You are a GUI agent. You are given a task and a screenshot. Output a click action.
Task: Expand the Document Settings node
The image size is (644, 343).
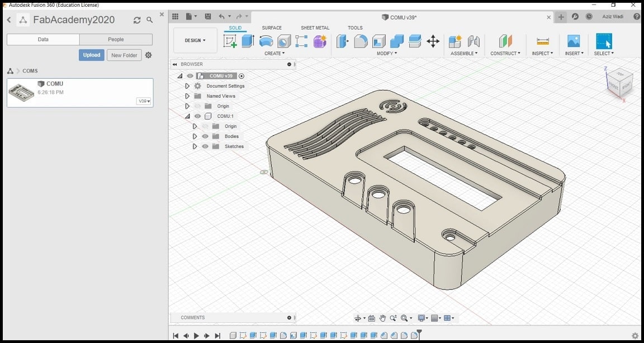point(187,86)
